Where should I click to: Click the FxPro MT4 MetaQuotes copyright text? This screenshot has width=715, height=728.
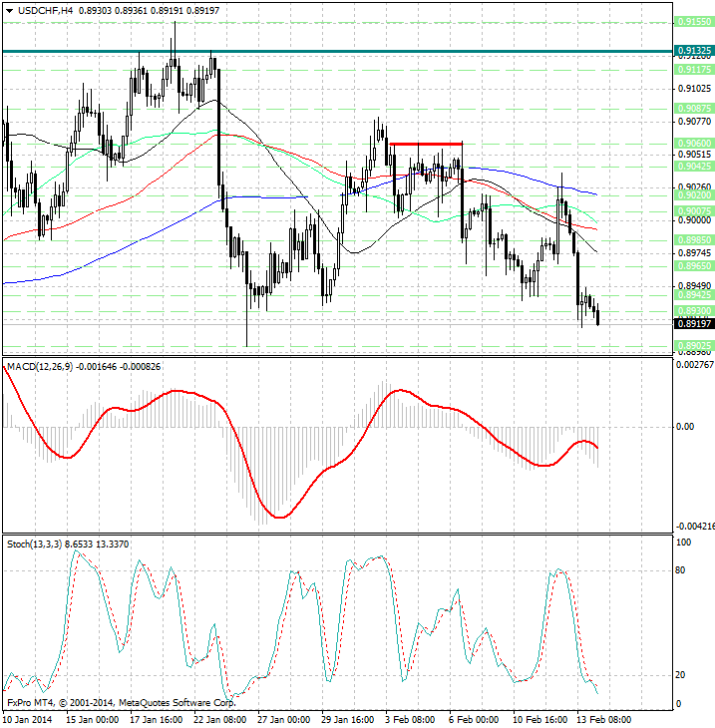click(x=122, y=703)
